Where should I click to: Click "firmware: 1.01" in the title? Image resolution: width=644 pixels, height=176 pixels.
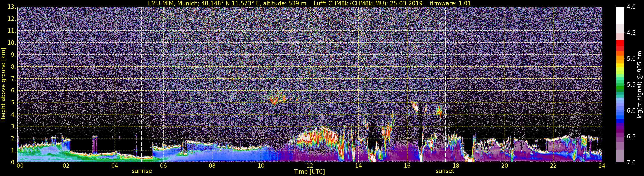pyautogui.click(x=450, y=3)
